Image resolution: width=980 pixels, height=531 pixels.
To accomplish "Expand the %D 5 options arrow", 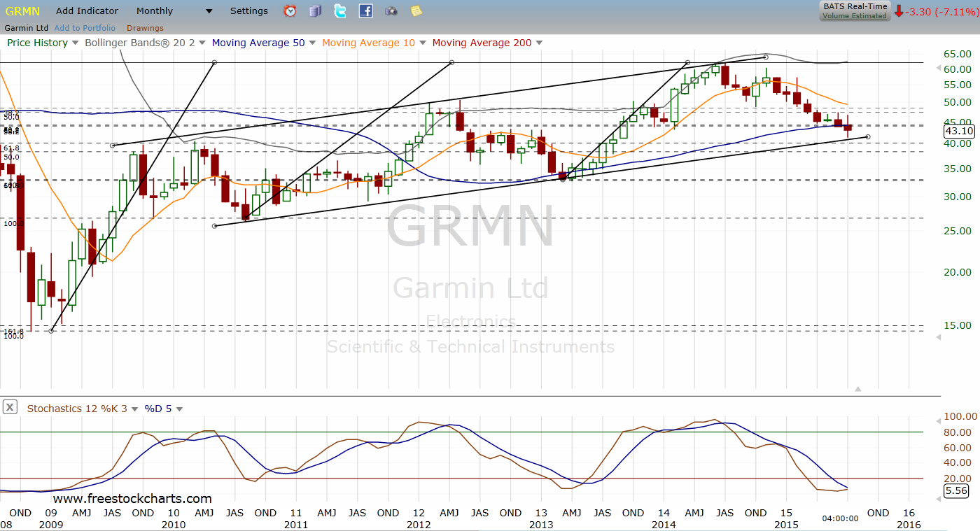I will click(179, 409).
